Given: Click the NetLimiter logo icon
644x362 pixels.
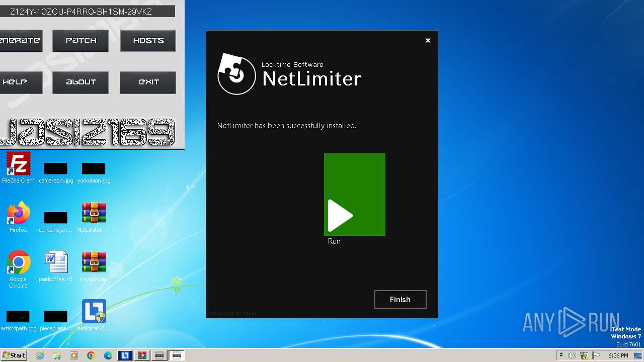Looking at the screenshot, I should coord(236,74).
